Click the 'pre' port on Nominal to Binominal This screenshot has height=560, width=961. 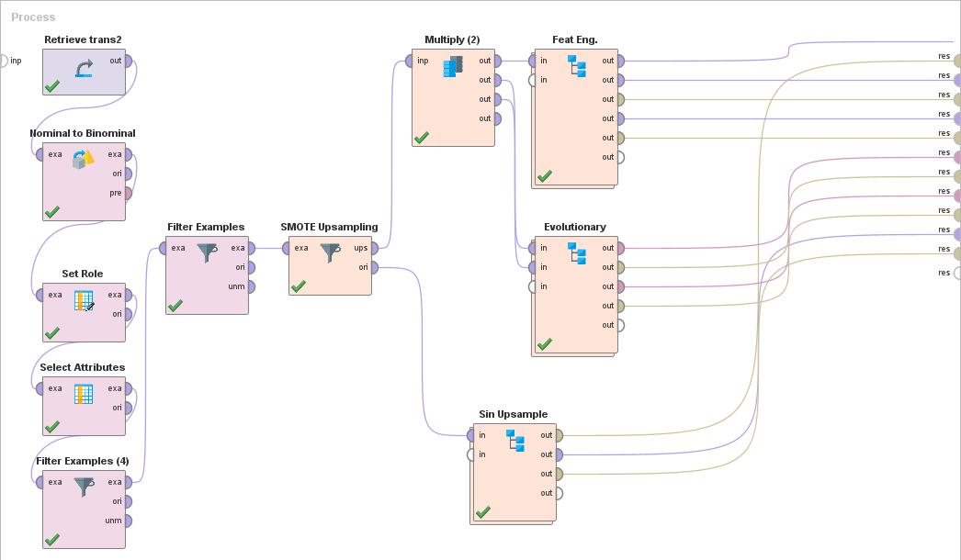coord(129,193)
